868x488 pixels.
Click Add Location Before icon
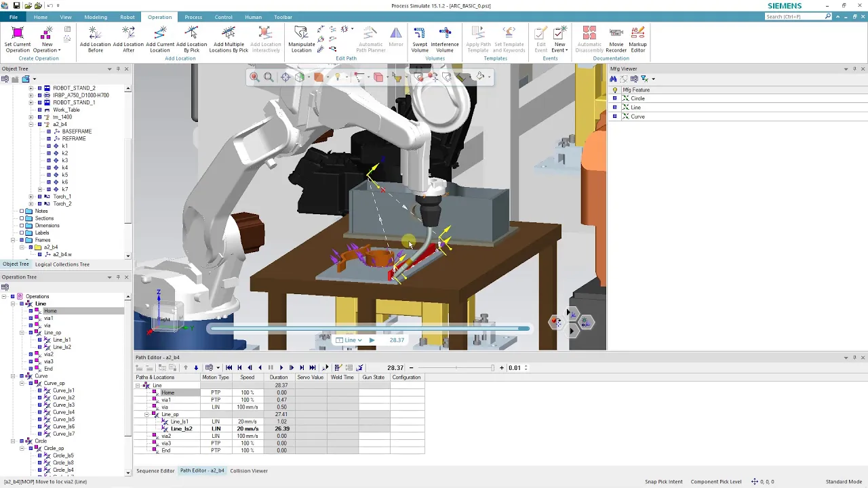(95, 33)
